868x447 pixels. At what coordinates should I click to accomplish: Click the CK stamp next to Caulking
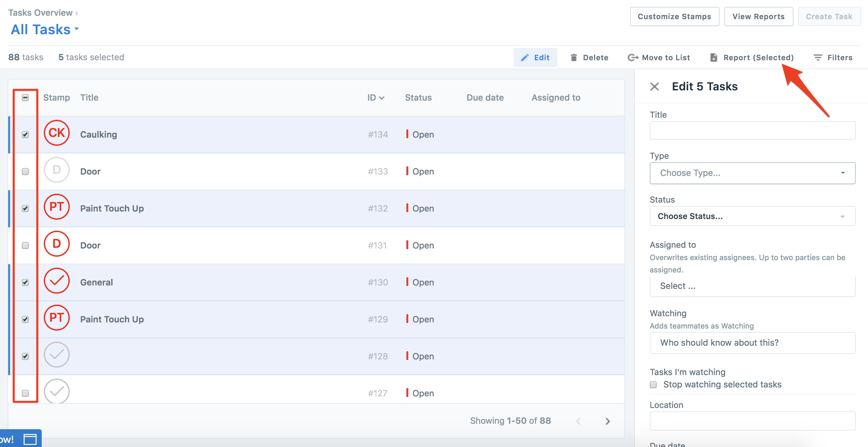click(56, 133)
